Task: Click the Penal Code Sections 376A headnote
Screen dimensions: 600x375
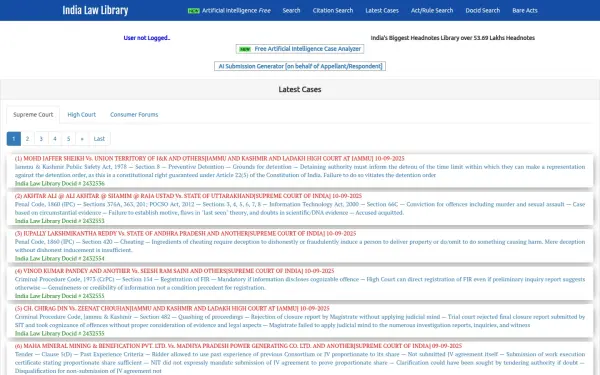Action: coord(300,208)
